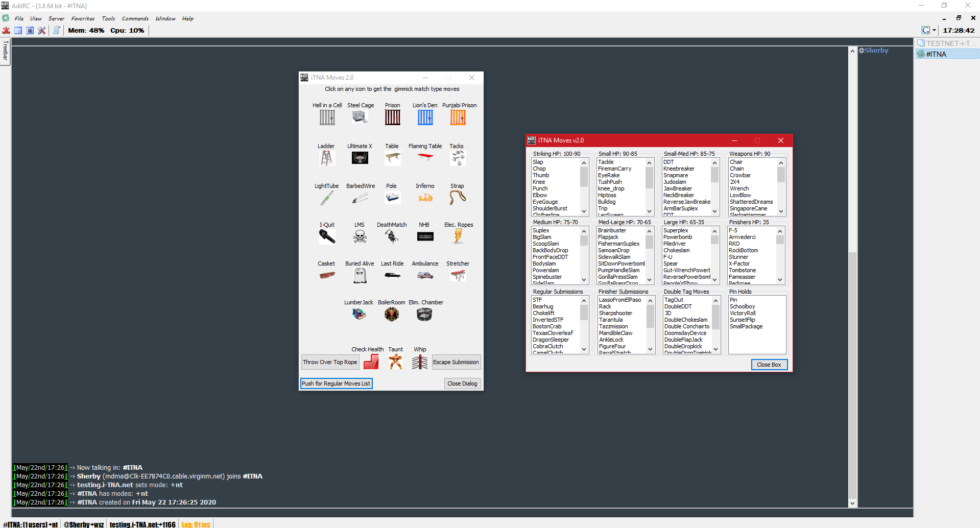Select RKO in Finishers list
The height and width of the screenshot is (528, 980).
click(x=734, y=244)
